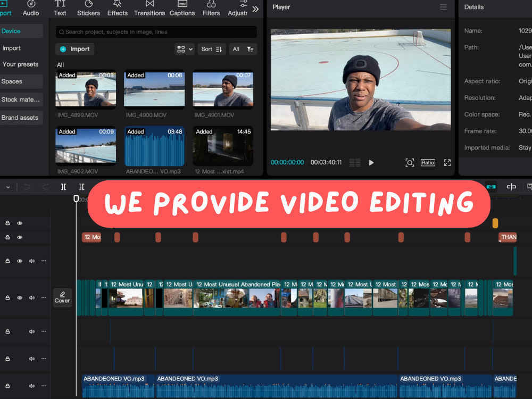Open Brand assets in the sidebar
Screen dimensions: 532x399
[21, 118]
